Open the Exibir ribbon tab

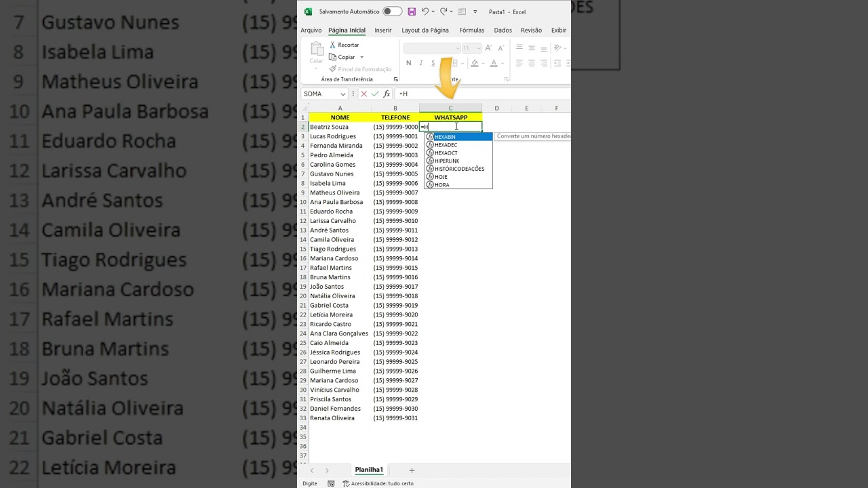pyautogui.click(x=559, y=30)
